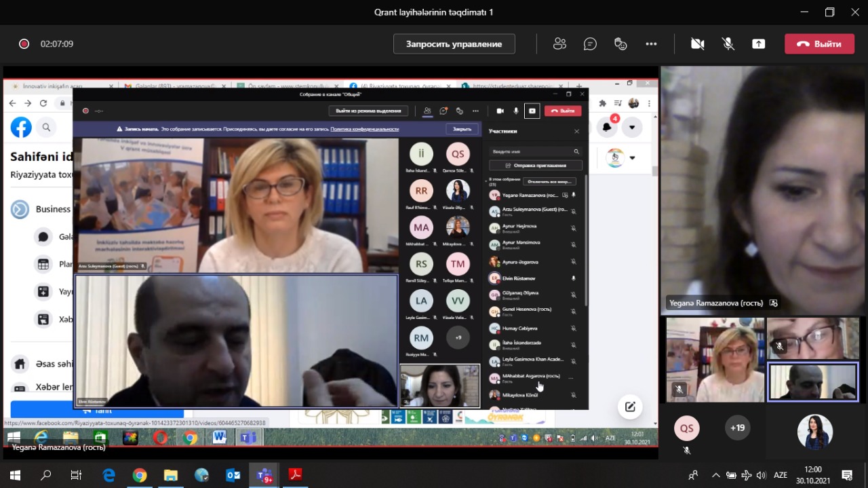Open the participants list in the meeting toolbar

[x=559, y=44]
